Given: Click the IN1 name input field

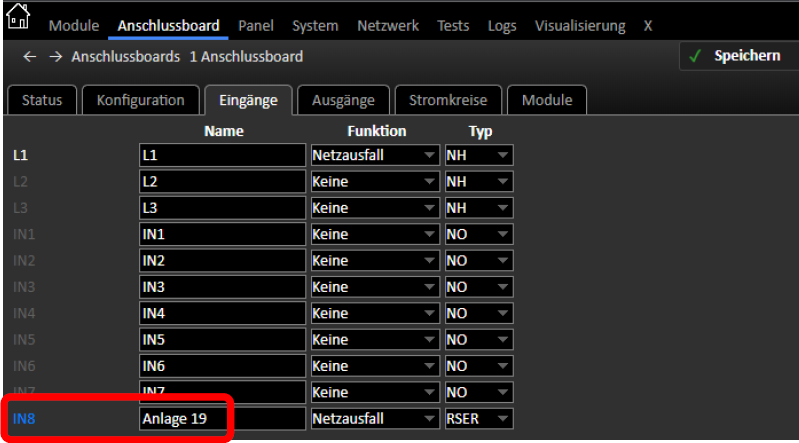Looking at the screenshot, I should coord(222,235).
